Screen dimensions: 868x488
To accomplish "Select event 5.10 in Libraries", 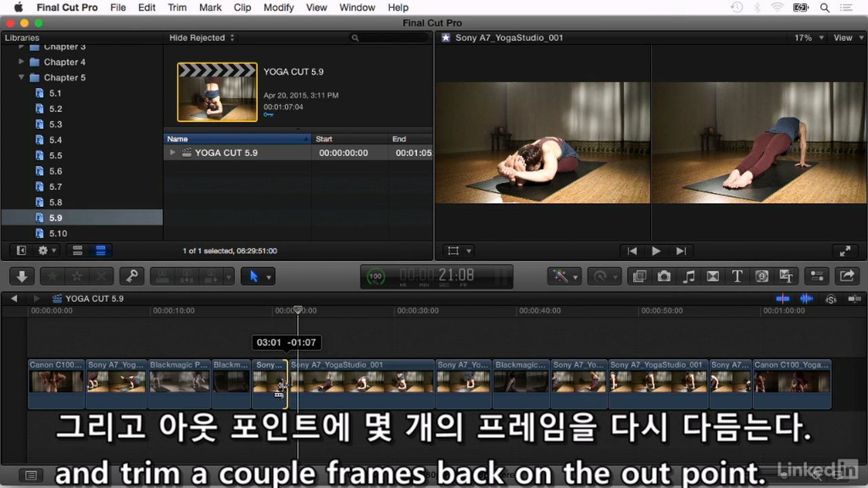I will coord(58,233).
